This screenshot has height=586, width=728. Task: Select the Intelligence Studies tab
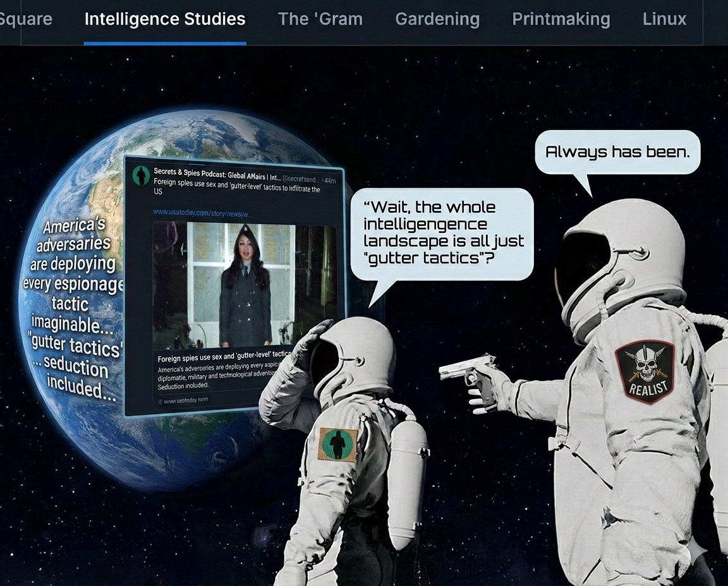pyautogui.click(x=165, y=19)
